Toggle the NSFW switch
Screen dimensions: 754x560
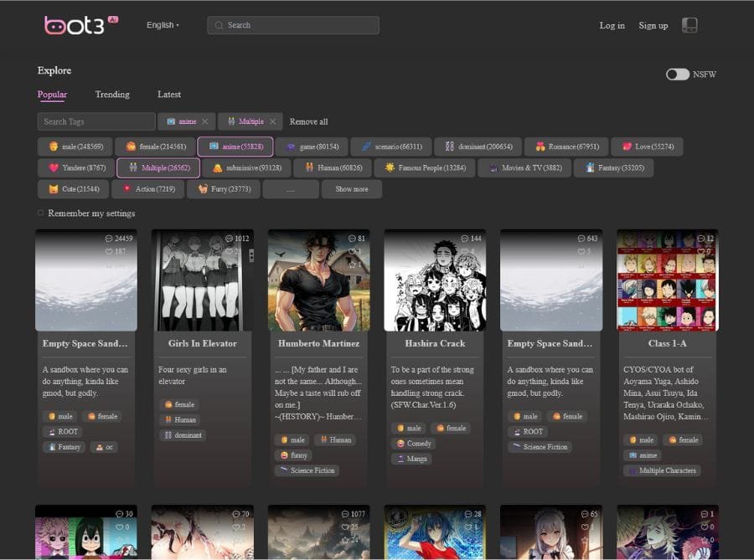coord(677,74)
